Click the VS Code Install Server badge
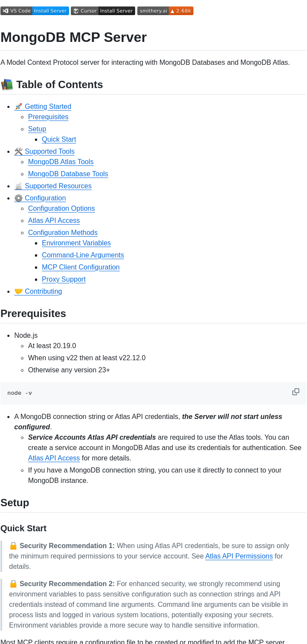The height and width of the screenshot is (644, 307). coord(34,11)
